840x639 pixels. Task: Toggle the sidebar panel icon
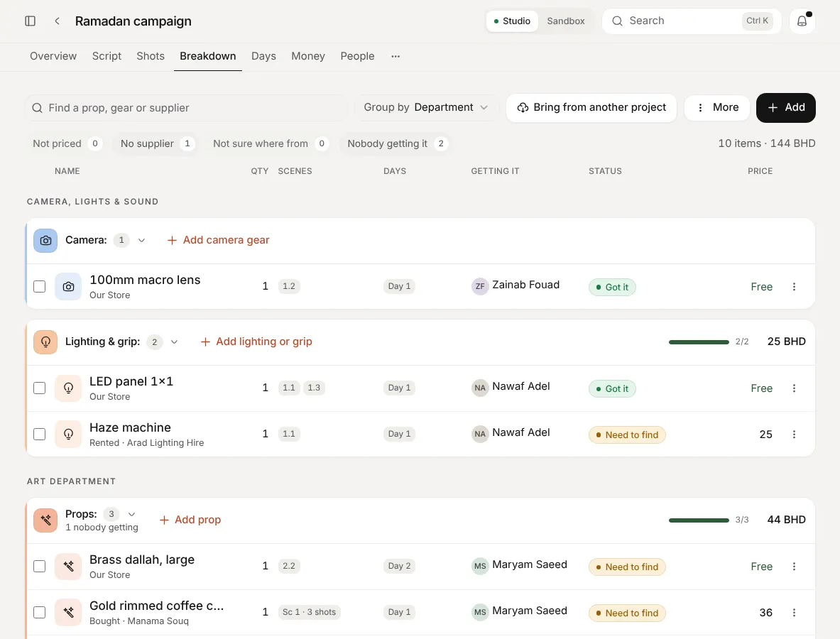[x=30, y=21]
